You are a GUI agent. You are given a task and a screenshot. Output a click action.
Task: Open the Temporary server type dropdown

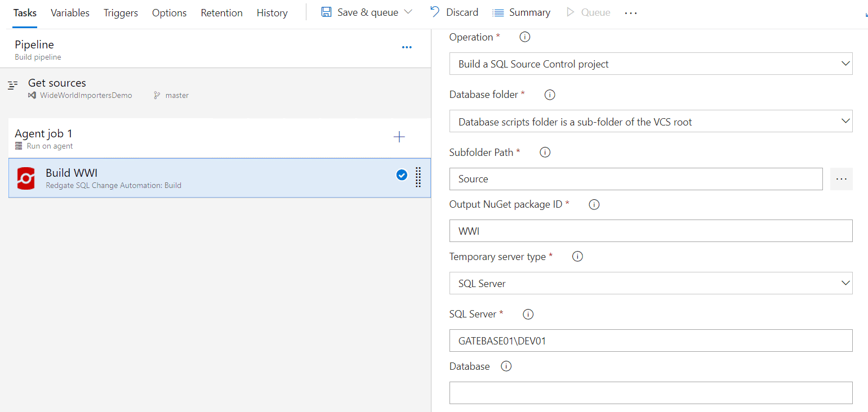651,283
